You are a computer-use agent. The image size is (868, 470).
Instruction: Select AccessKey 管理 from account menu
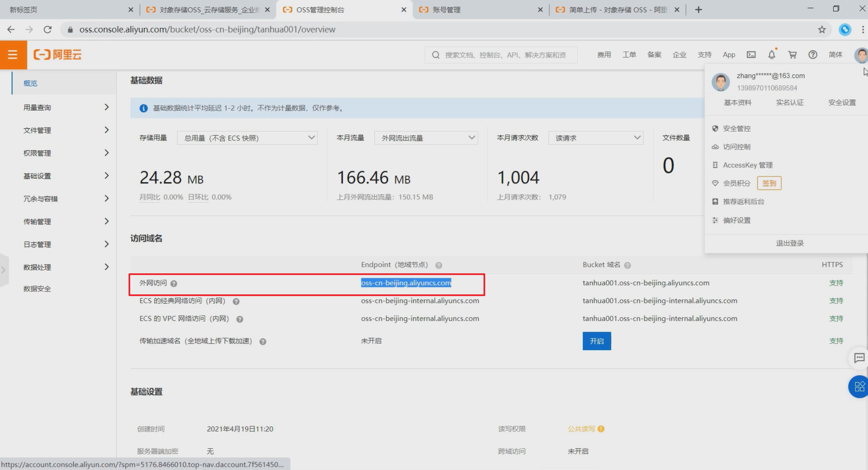(x=747, y=165)
